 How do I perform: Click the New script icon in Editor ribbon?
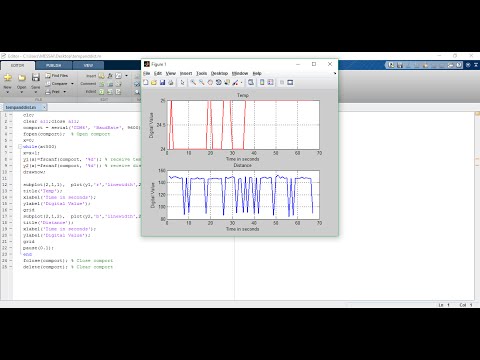click(8, 78)
